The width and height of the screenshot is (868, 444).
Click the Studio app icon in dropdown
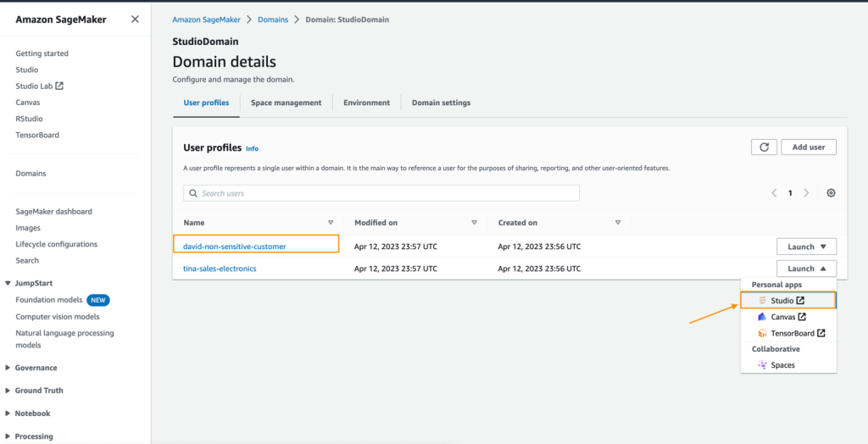click(762, 301)
